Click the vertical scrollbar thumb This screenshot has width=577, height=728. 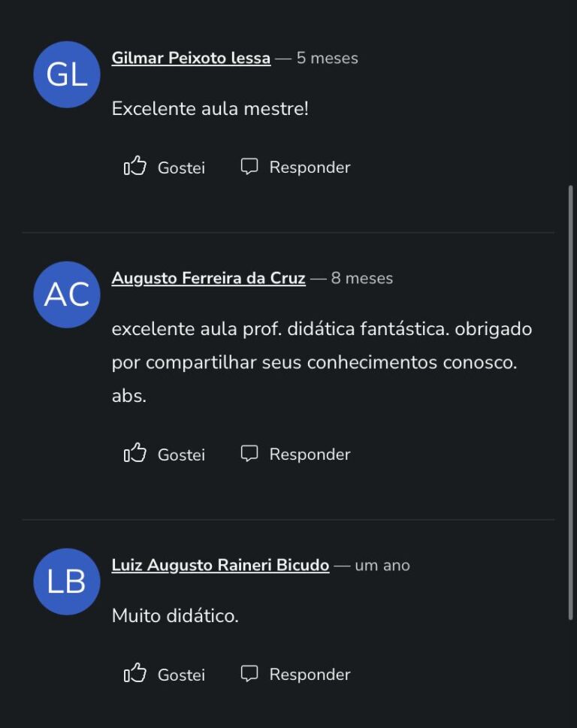570,402
